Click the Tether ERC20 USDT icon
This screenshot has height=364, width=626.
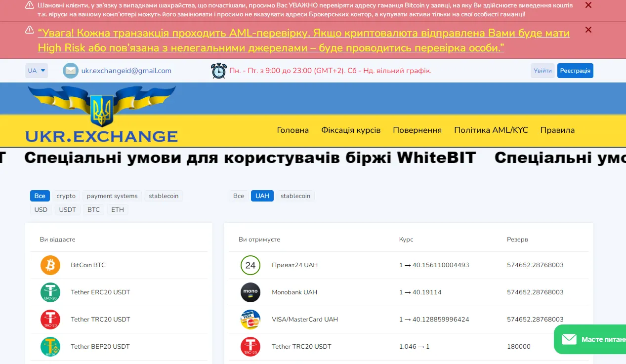click(50, 292)
